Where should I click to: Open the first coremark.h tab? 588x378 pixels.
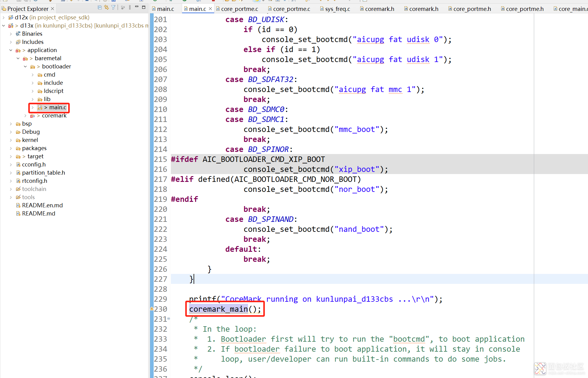(377, 9)
